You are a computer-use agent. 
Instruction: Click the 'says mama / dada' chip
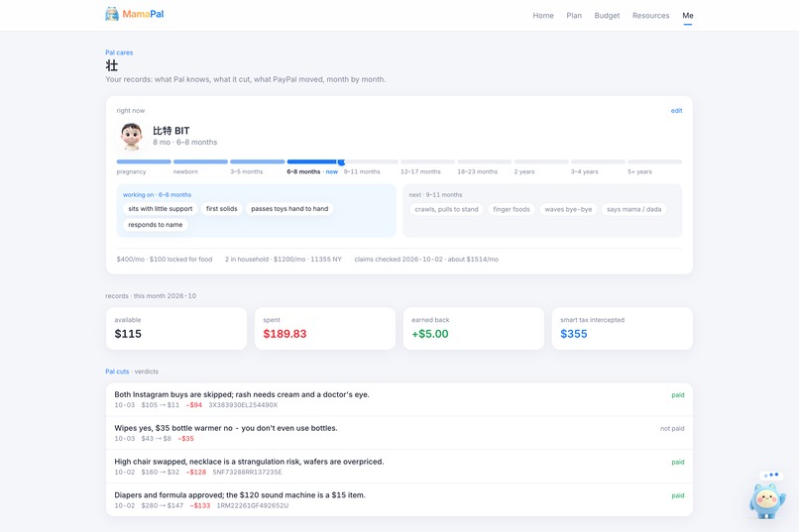[x=633, y=209]
